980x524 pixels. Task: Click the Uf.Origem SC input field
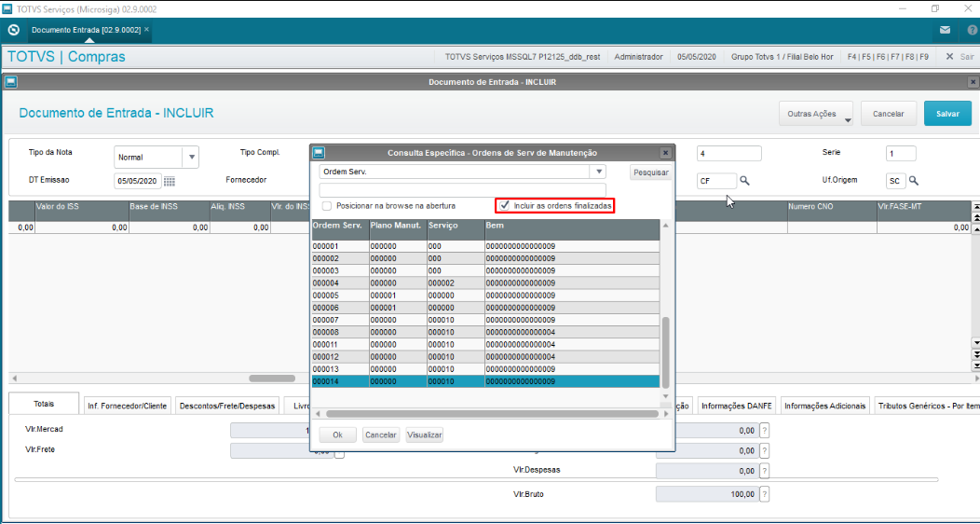coord(895,181)
